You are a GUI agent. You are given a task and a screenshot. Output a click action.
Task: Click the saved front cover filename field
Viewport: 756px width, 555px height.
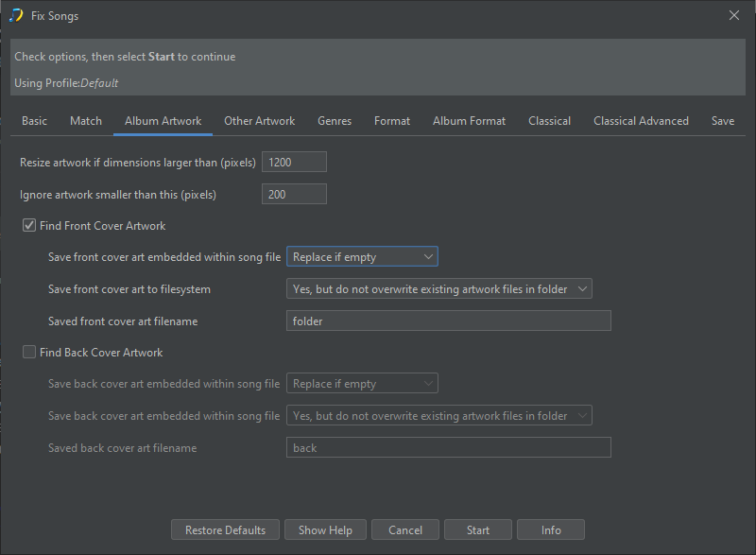point(448,321)
